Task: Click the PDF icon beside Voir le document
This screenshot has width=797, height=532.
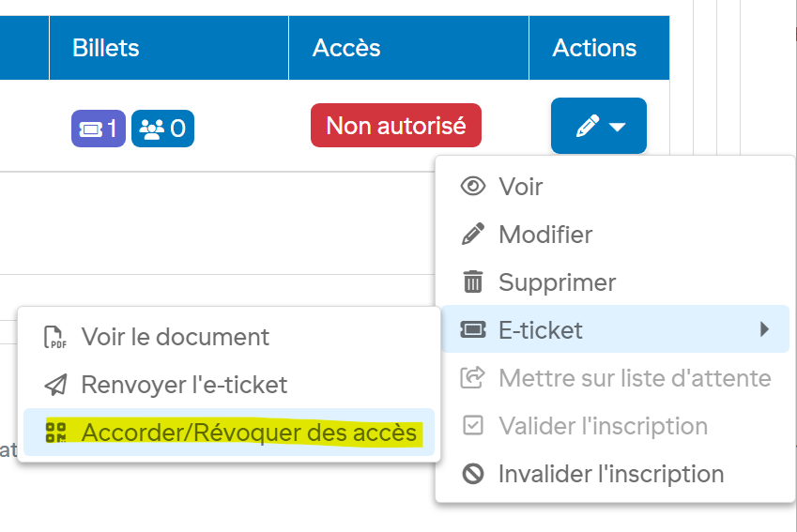Action: coord(56,337)
